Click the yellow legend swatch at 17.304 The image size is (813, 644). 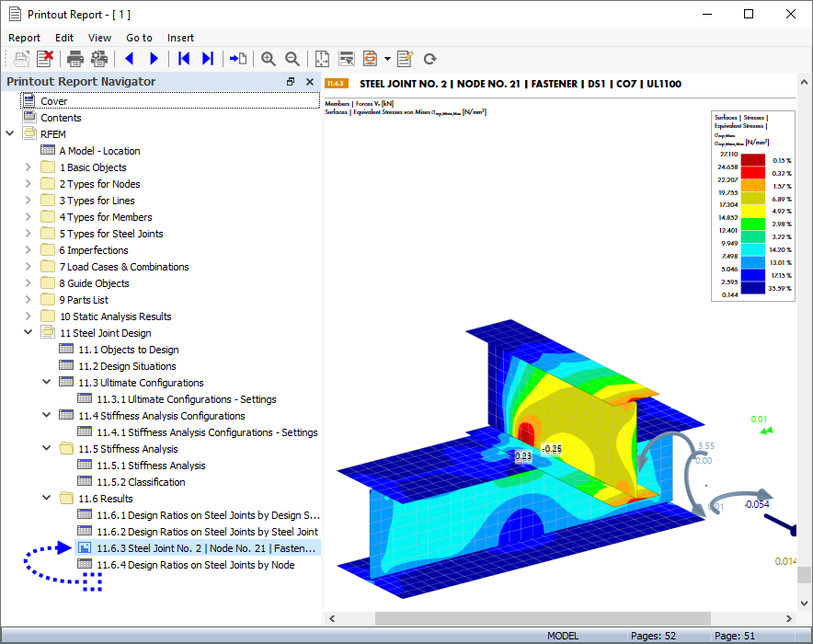[x=753, y=211]
